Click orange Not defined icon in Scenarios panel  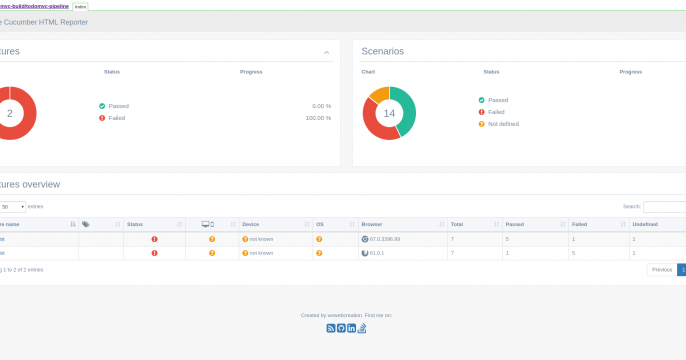pos(482,124)
